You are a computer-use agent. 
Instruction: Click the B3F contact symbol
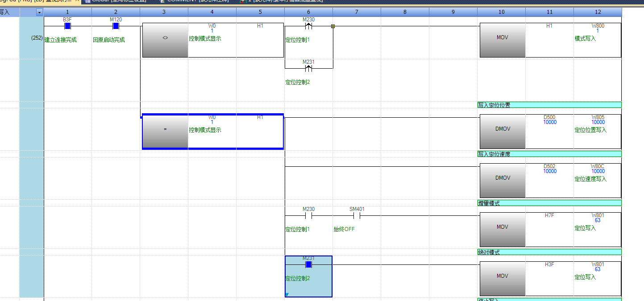(x=68, y=26)
